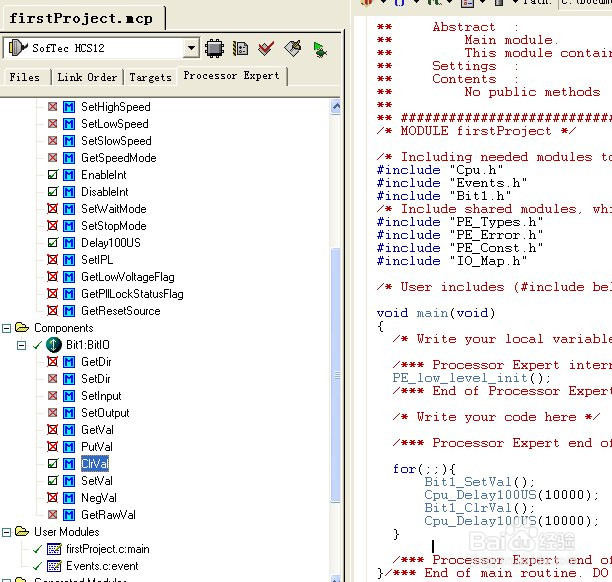
Task: Enable the GetVal method checkbox
Action: [52, 429]
